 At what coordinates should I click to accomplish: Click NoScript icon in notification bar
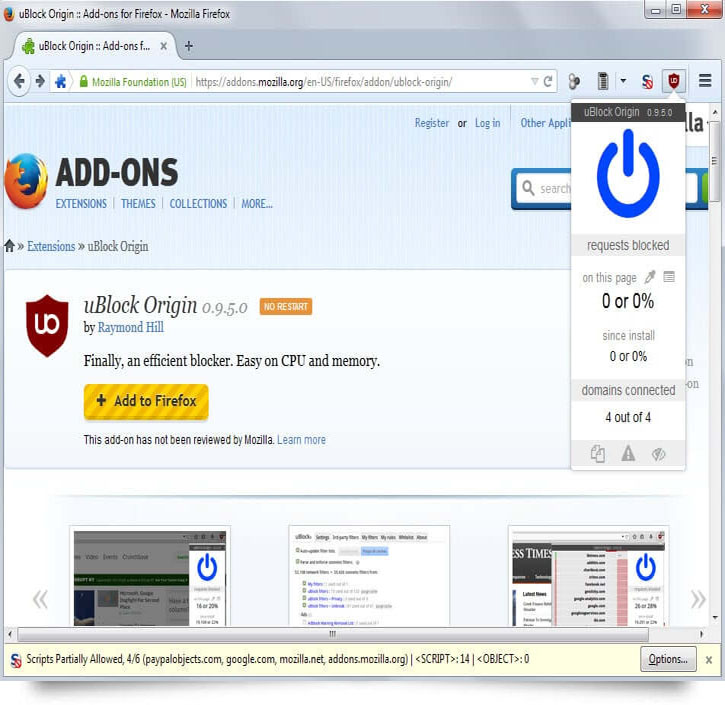(x=16, y=660)
